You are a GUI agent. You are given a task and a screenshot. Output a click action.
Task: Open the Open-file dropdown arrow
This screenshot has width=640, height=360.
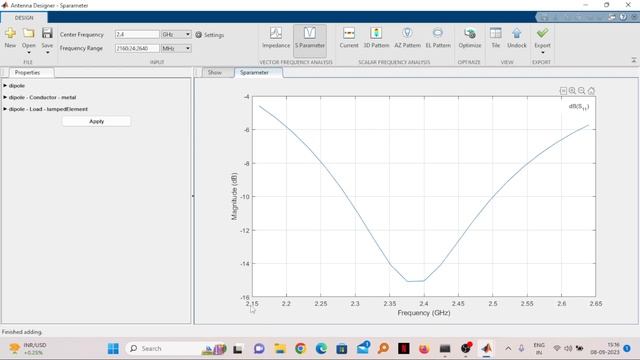point(29,53)
